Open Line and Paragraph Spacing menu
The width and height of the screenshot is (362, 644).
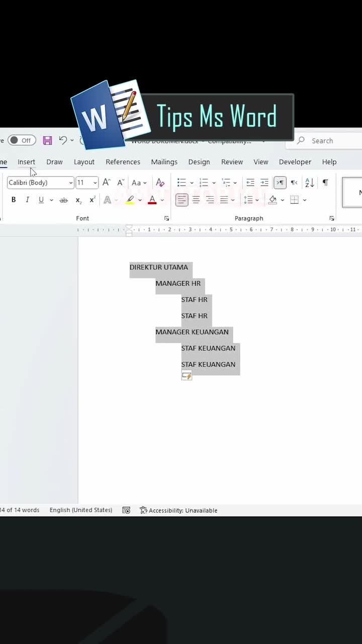[x=251, y=200]
